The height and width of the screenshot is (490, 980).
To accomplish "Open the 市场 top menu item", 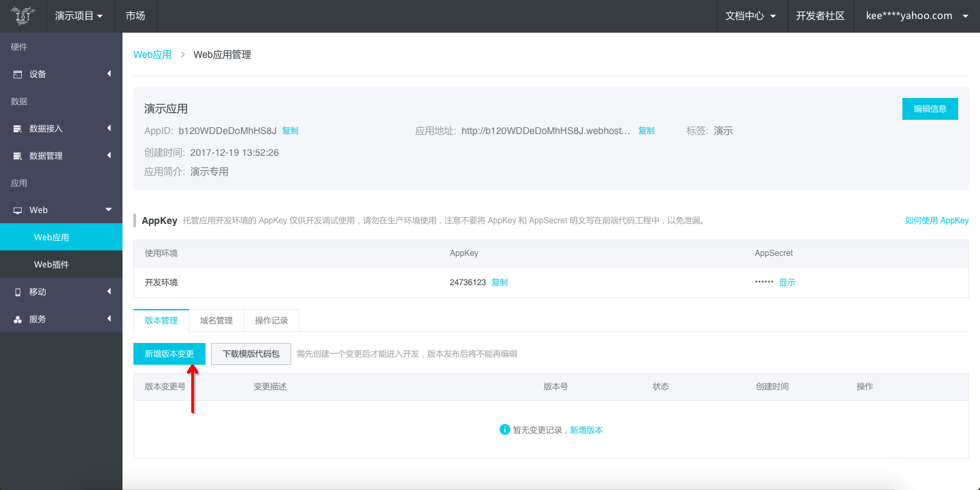I will [135, 16].
